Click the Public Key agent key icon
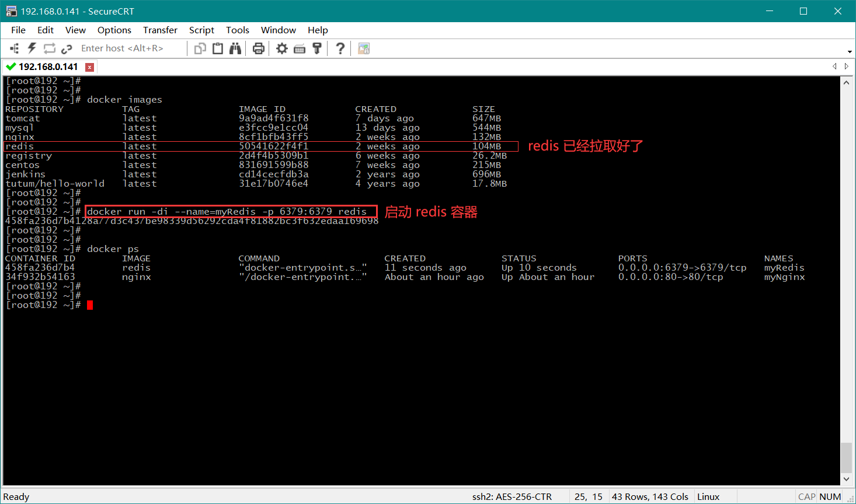Viewport: 856px width, 504px height. (317, 48)
